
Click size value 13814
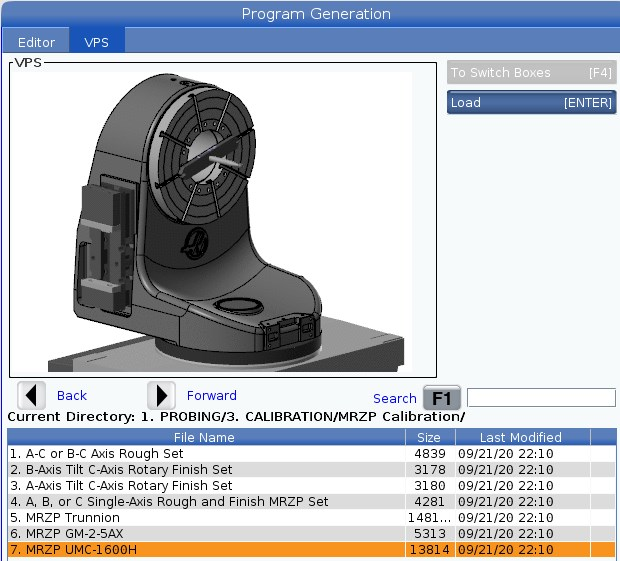click(x=429, y=550)
